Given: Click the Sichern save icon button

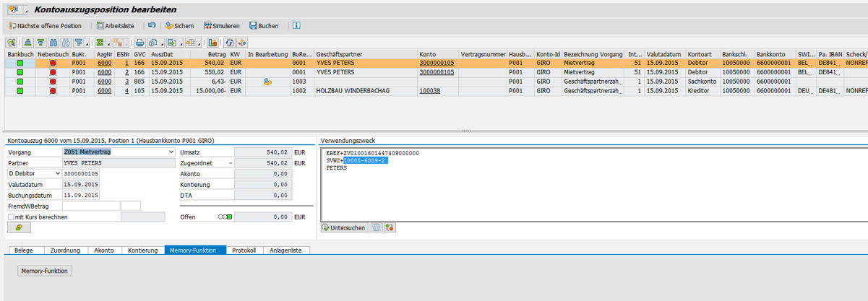Looking at the screenshot, I should pos(179,26).
